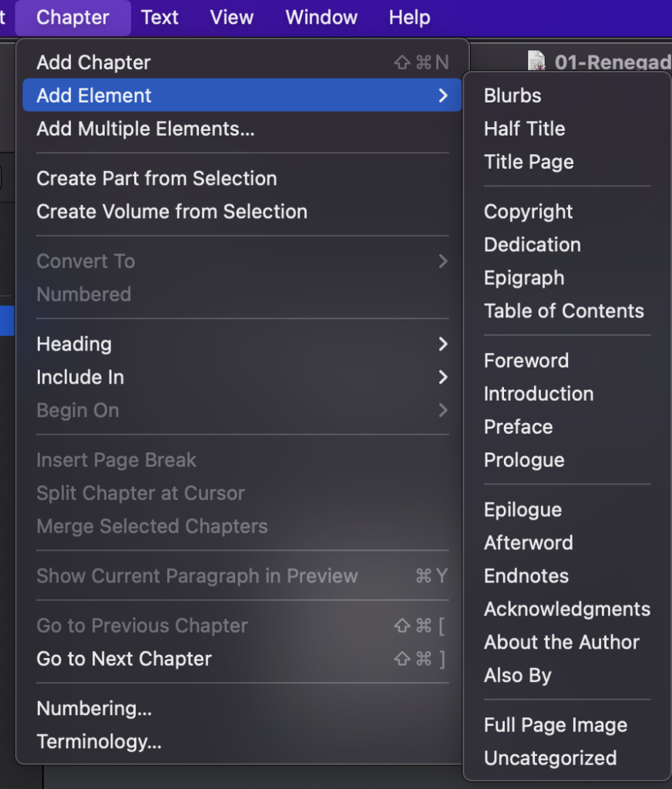Click the document icon beside 01-Renegade title

pyautogui.click(x=536, y=61)
